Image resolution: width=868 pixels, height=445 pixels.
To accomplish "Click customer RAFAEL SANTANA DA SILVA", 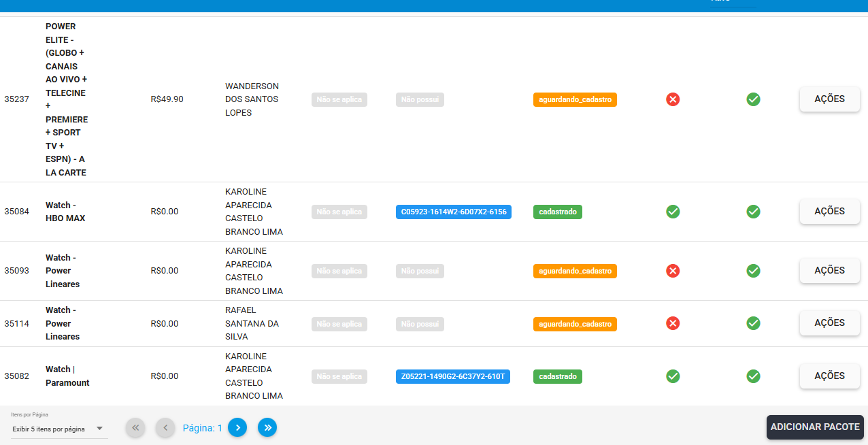I will (x=252, y=323).
